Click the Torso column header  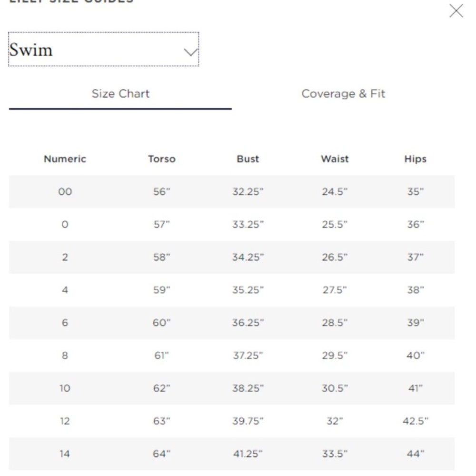[x=161, y=159]
